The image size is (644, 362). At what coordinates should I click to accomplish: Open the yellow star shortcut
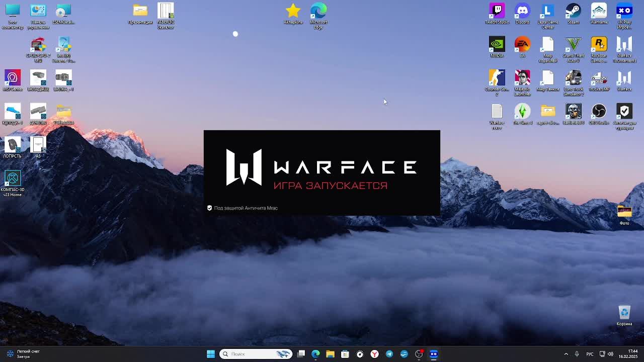point(293,14)
